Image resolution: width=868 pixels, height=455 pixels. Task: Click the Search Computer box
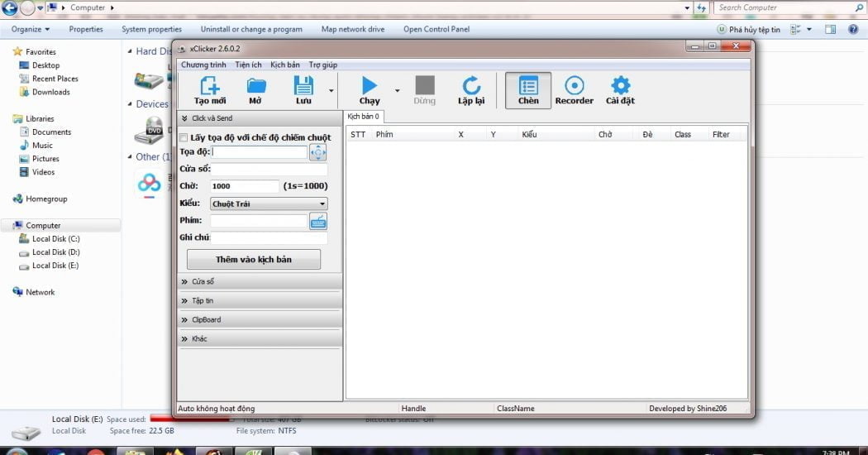click(x=789, y=7)
